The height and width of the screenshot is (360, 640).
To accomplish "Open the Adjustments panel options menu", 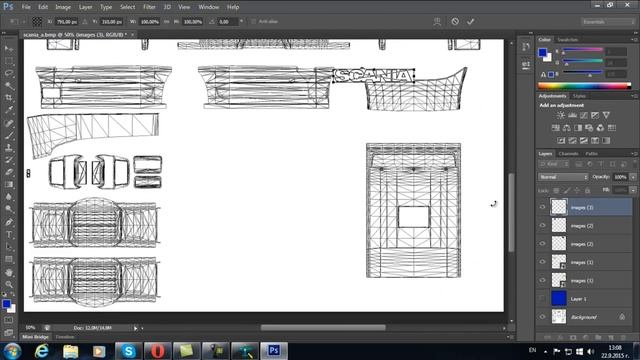I will coord(634,96).
